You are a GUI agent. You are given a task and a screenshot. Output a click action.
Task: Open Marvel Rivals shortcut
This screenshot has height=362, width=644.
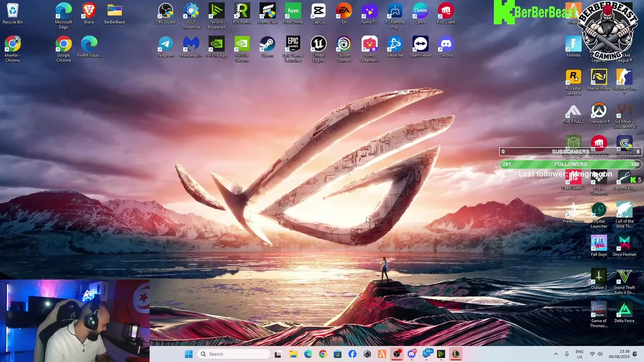pyautogui.click(x=599, y=80)
